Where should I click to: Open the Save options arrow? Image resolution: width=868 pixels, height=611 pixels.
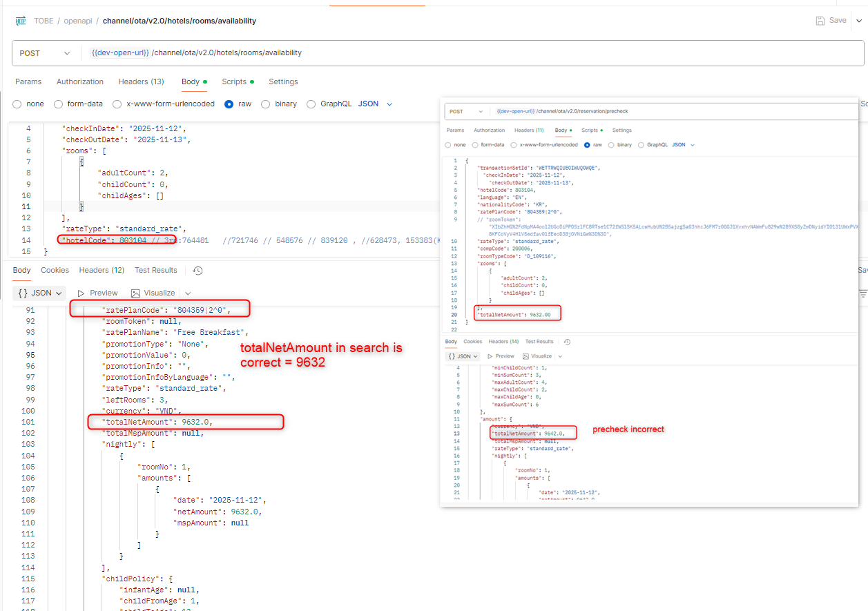tap(859, 21)
